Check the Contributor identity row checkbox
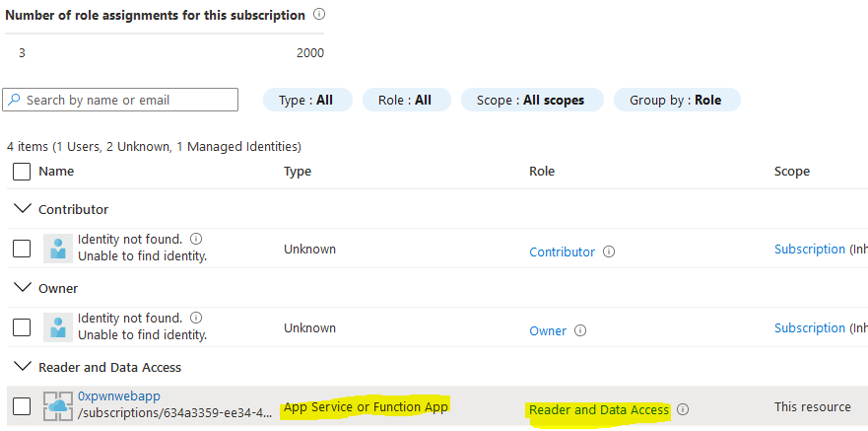 pos(22,249)
